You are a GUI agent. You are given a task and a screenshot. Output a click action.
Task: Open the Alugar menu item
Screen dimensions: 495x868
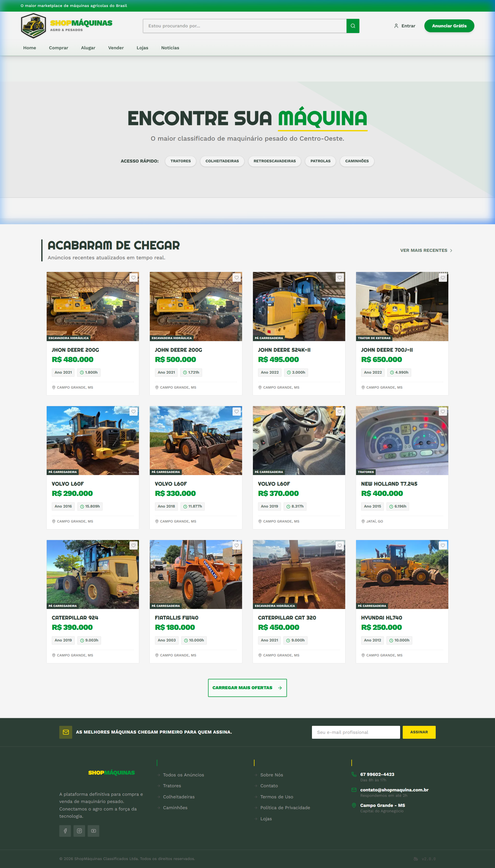88,48
